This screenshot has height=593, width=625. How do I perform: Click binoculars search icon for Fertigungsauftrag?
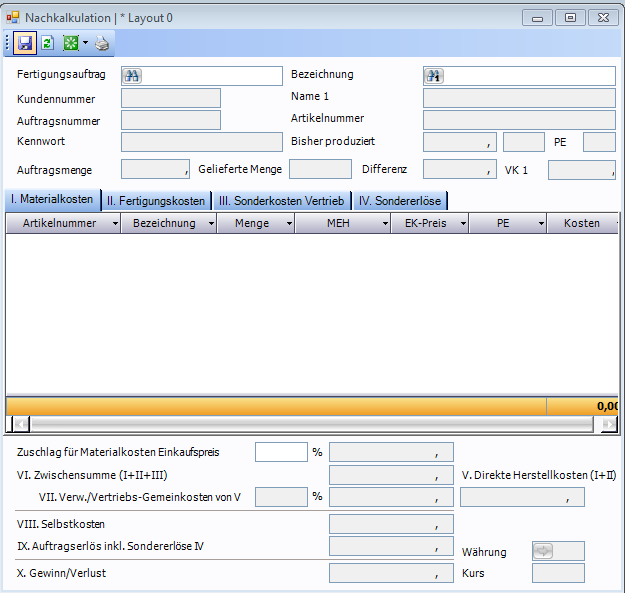click(132, 76)
